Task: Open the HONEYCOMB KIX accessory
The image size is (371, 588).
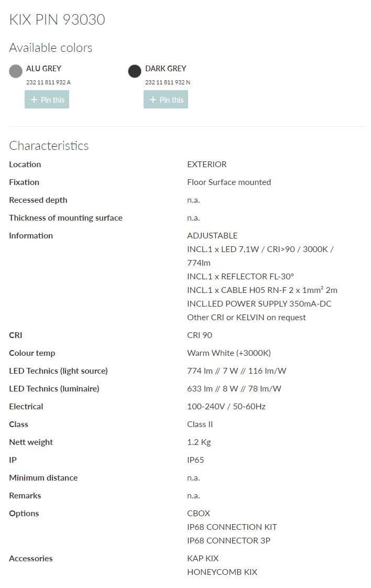Action: tap(222, 572)
